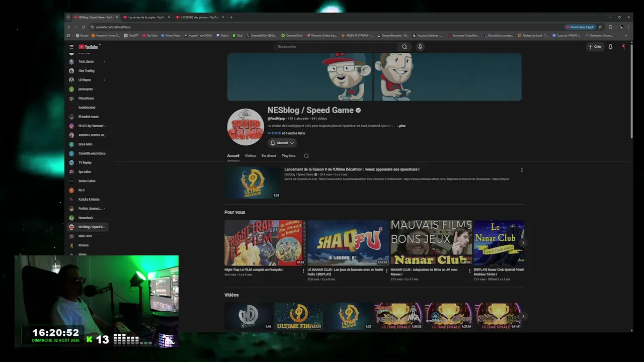Switch to Les contes de la crypte browser tab
This screenshot has width=644, height=362.
click(147, 17)
